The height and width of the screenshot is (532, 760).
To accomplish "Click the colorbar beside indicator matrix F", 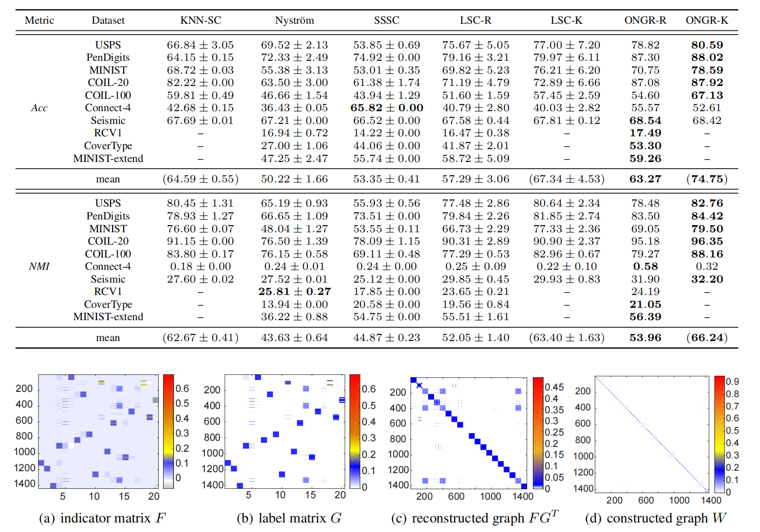I will (168, 431).
